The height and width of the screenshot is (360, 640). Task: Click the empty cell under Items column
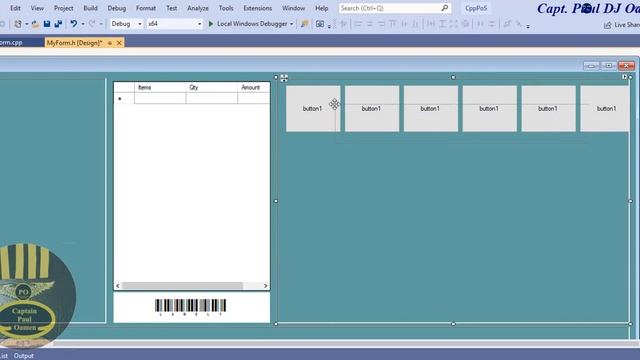(x=160, y=98)
